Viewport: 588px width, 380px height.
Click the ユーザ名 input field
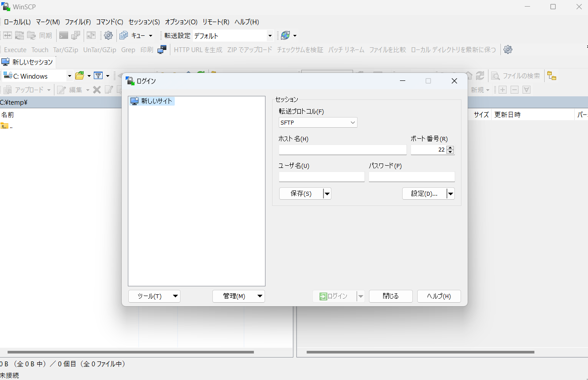[x=322, y=177]
